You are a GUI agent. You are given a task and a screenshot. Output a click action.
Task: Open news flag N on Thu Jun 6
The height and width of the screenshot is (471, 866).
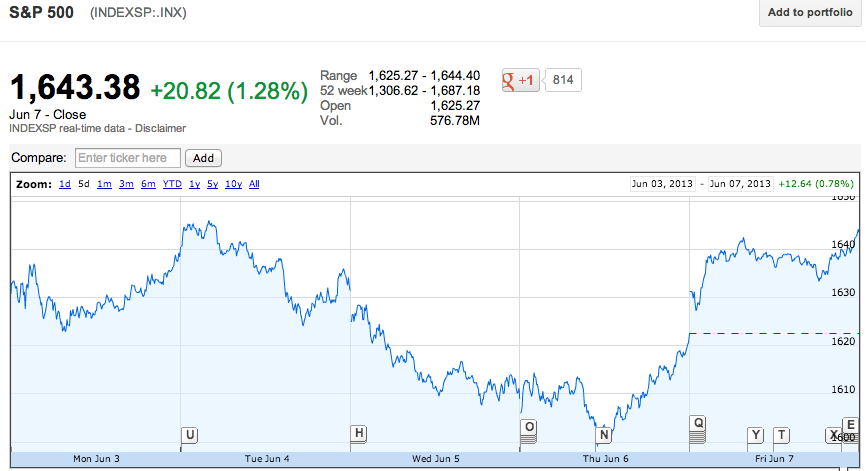tap(604, 435)
